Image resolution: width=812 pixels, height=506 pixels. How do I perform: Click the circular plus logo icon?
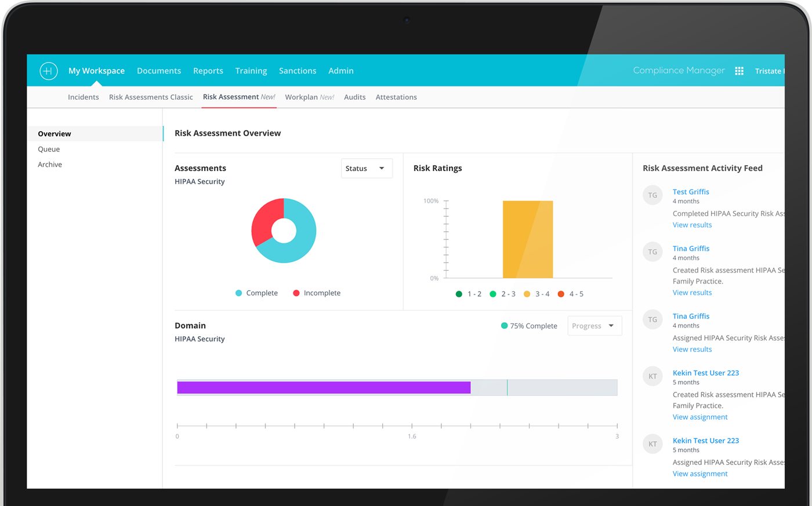coord(48,71)
